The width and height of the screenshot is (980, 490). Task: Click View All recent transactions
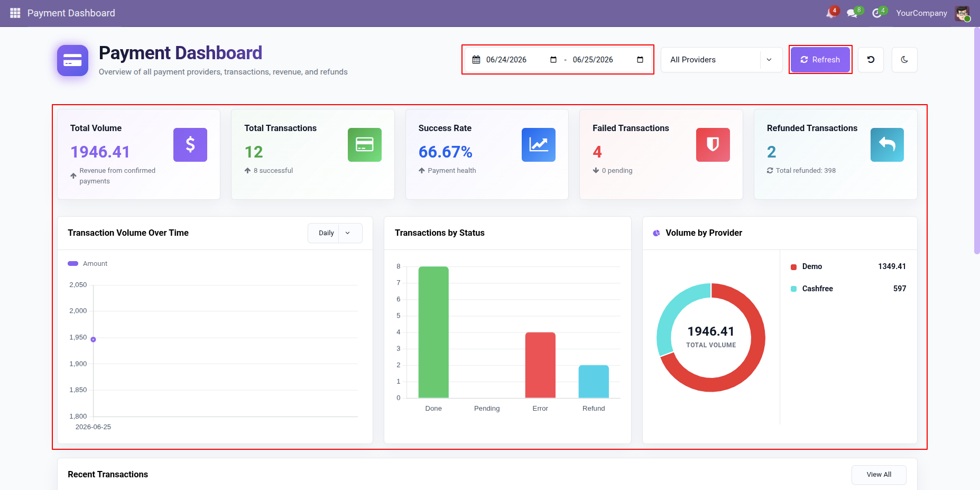879,475
